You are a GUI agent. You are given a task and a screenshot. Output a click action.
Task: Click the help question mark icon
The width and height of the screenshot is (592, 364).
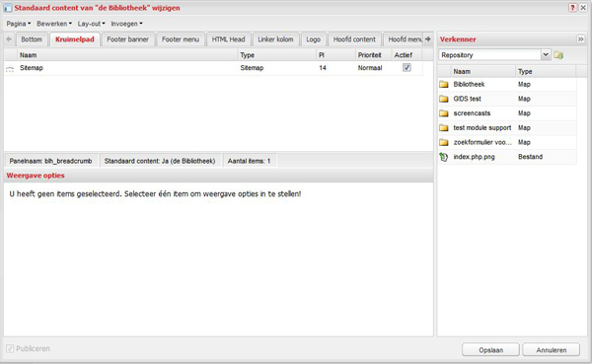[572, 8]
